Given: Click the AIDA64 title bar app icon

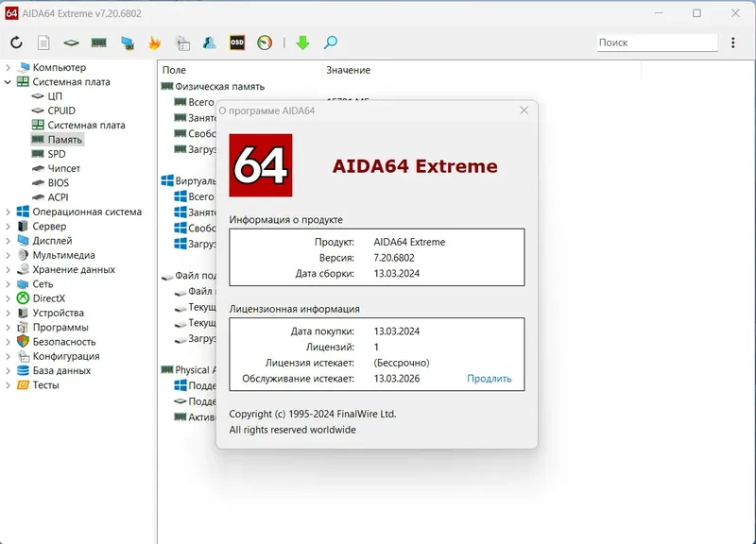Looking at the screenshot, I should [x=11, y=13].
